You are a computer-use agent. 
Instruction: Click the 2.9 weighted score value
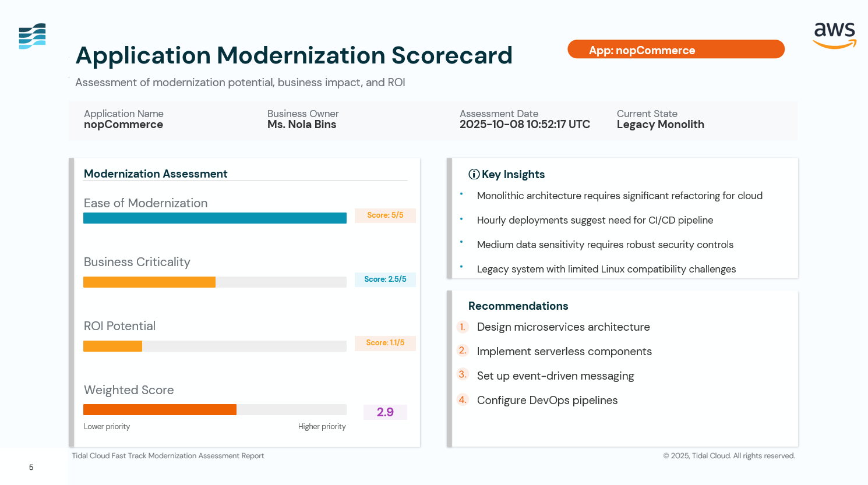385,412
